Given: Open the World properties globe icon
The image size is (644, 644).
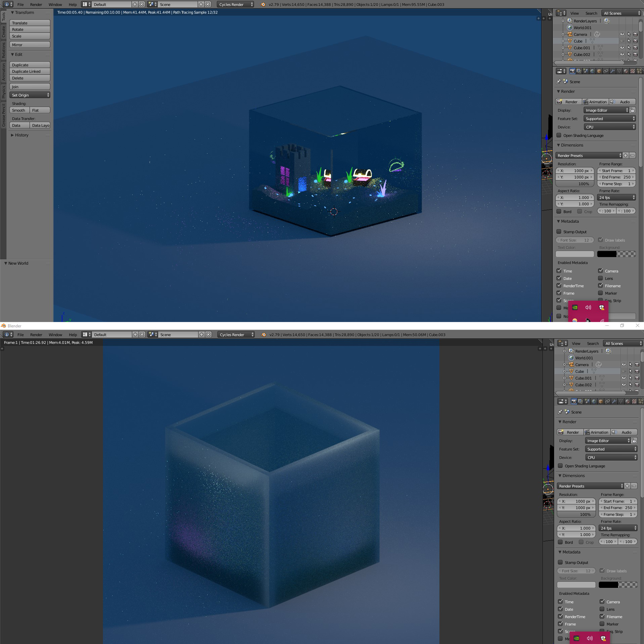Looking at the screenshot, I should click(x=592, y=71).
